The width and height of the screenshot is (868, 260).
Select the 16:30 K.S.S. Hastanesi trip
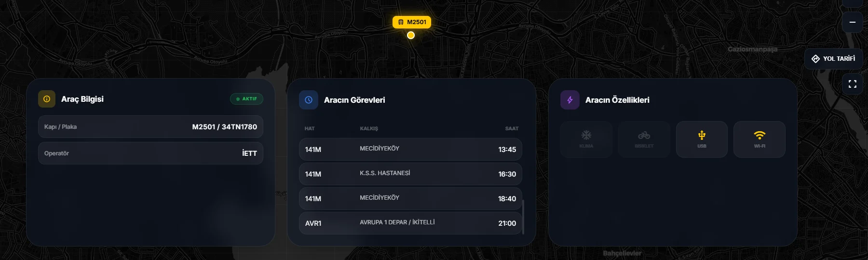[x=410, y=174]
